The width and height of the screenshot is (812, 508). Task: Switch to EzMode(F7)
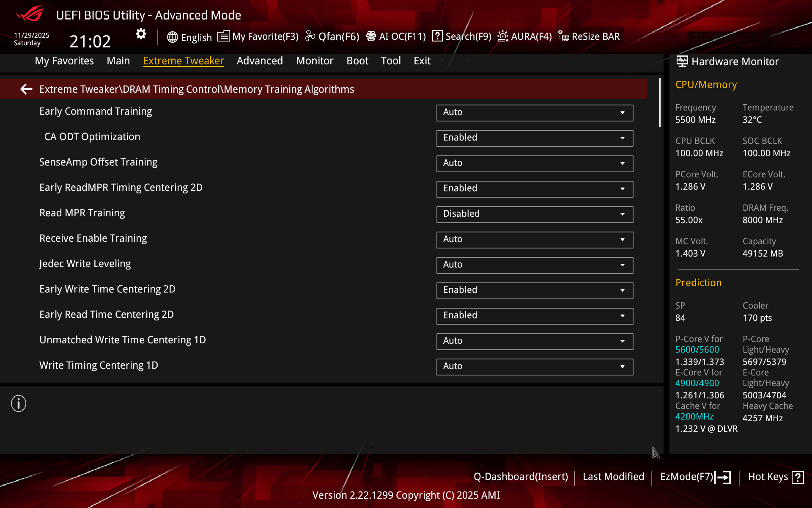(695, 477)
